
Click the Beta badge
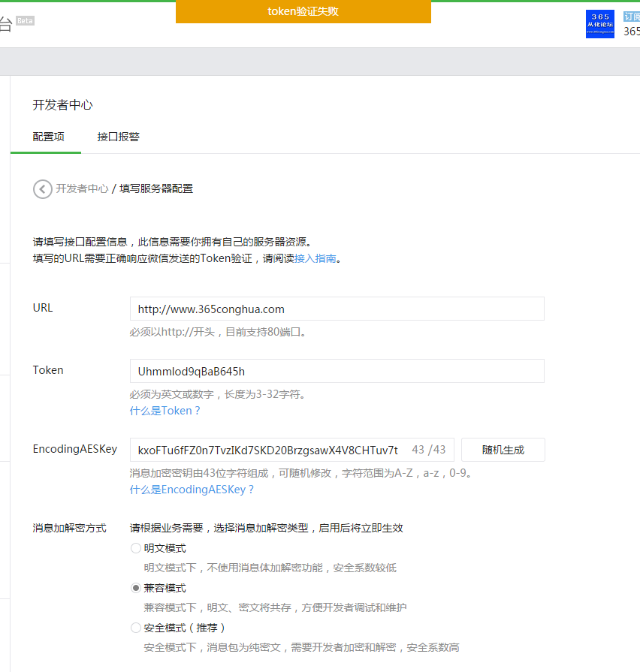click(26, 20)
